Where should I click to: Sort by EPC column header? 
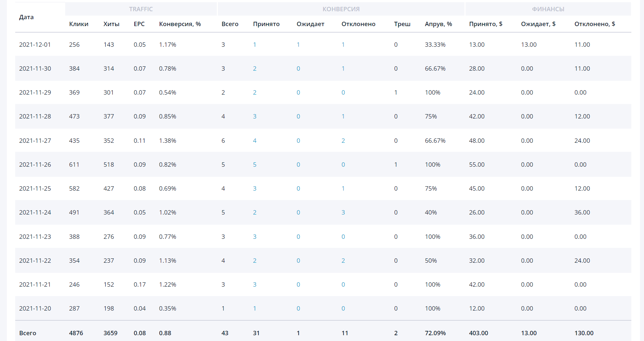[x=139, y=24]
